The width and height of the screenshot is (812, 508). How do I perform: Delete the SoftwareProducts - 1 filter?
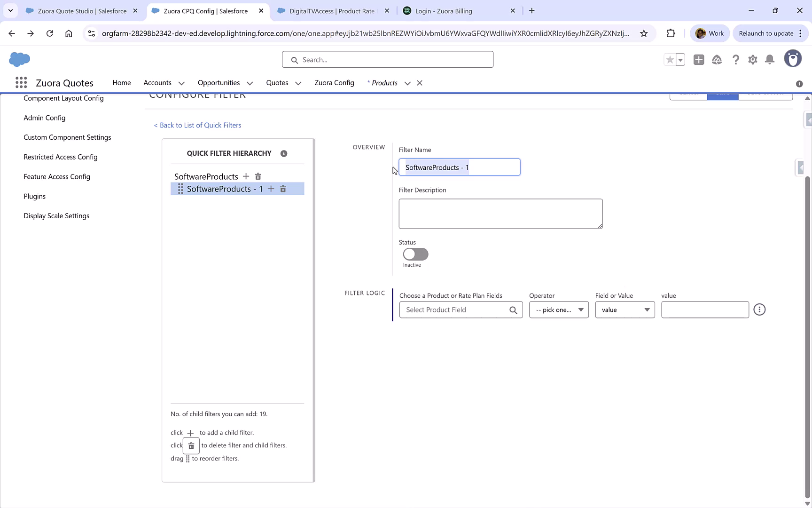[x=283, y=189]
